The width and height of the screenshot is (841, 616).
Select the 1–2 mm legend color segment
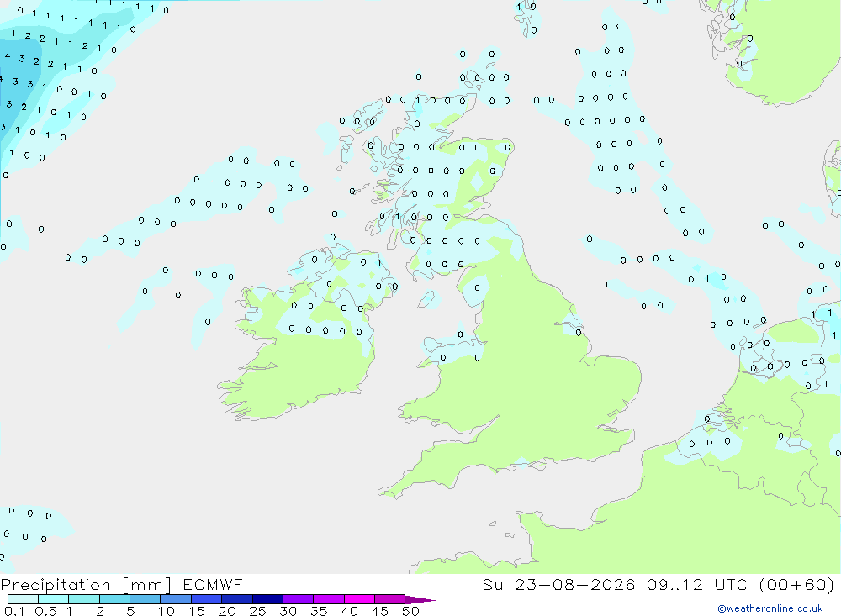click(84, 599)
